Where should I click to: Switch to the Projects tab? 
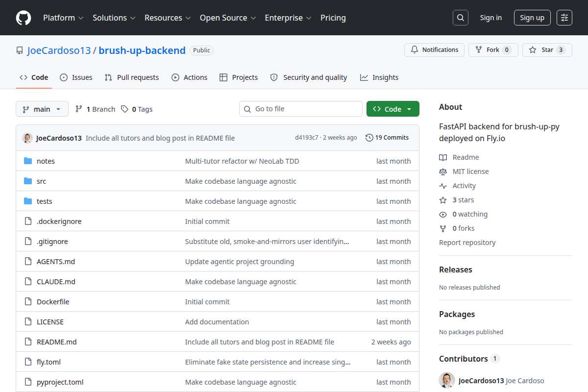(x=239, y=77)
